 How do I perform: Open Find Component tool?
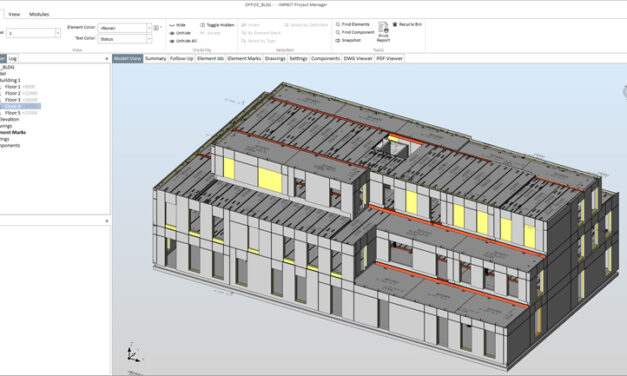click(355, 32)
